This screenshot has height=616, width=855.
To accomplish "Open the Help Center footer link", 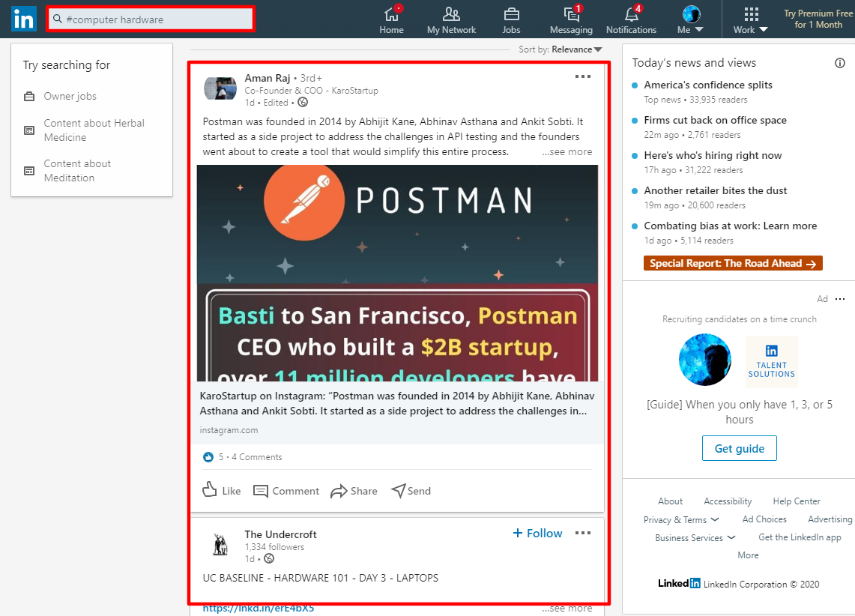I will click(x=796, y=501).
